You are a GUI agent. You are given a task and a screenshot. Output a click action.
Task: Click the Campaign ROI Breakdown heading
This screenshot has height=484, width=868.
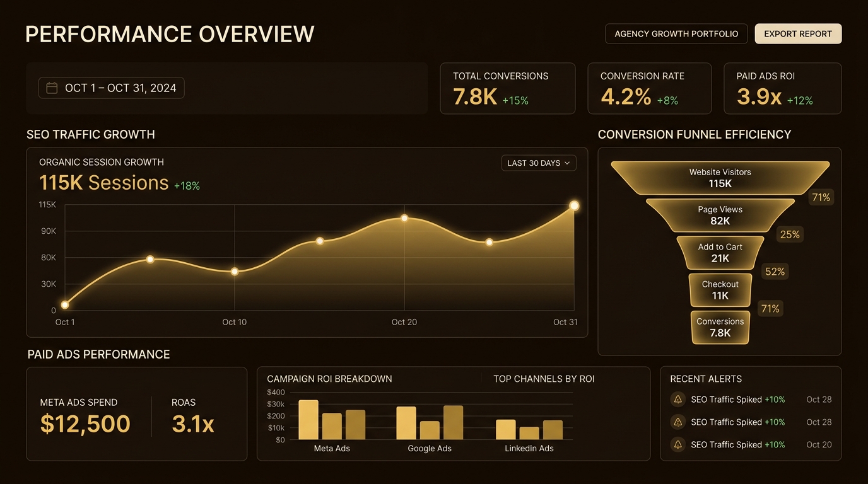[329, 379]
